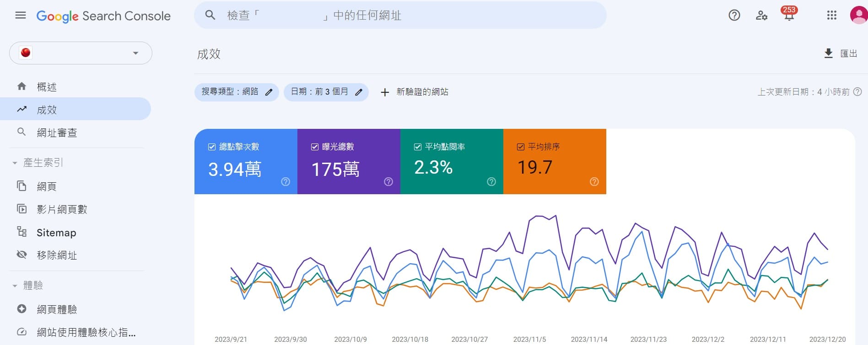Screen dimensions: 868x345
Task: Click the 匯出 export button
Action: 841,53
